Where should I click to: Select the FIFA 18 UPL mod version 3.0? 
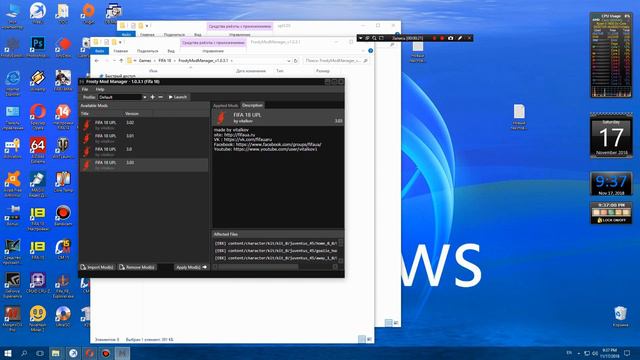pyautogui.click(x=144, y=152)
